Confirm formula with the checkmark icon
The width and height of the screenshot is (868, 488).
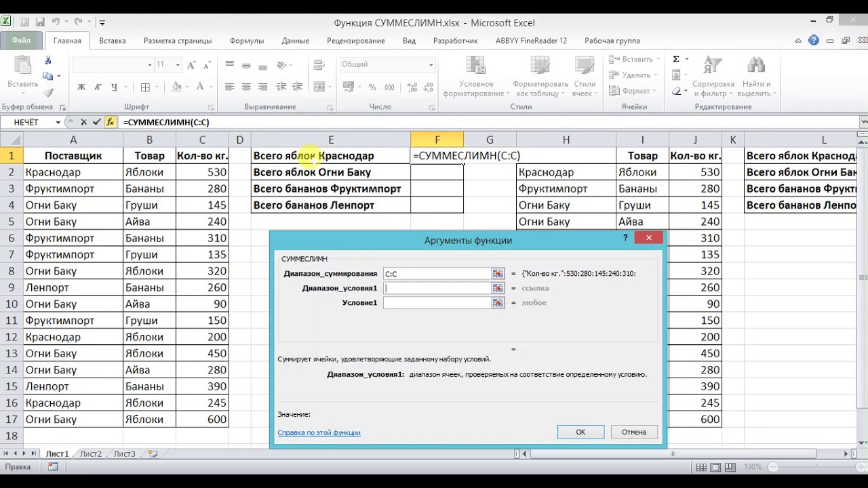point(96,122)
